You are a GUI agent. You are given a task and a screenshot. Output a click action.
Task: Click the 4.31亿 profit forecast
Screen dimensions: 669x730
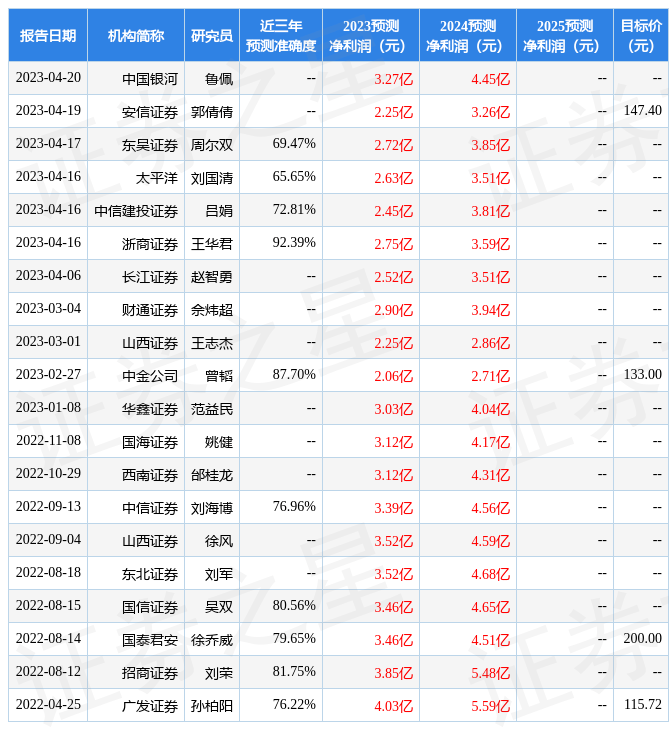tap(490, 475)
